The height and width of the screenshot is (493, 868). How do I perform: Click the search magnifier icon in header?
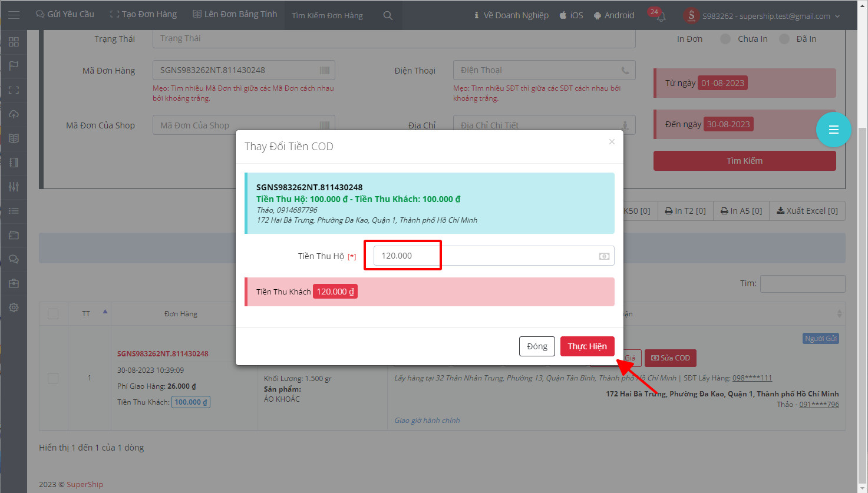coord(388,15)
